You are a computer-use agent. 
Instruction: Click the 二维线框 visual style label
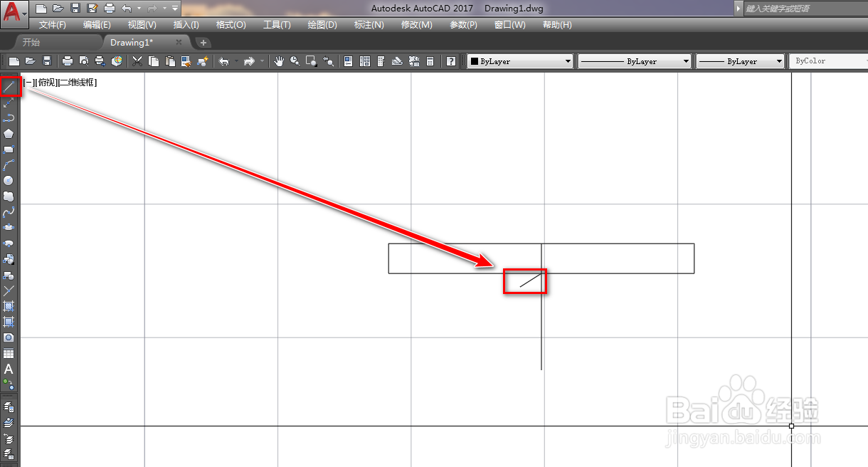click(x=77, y=83)
